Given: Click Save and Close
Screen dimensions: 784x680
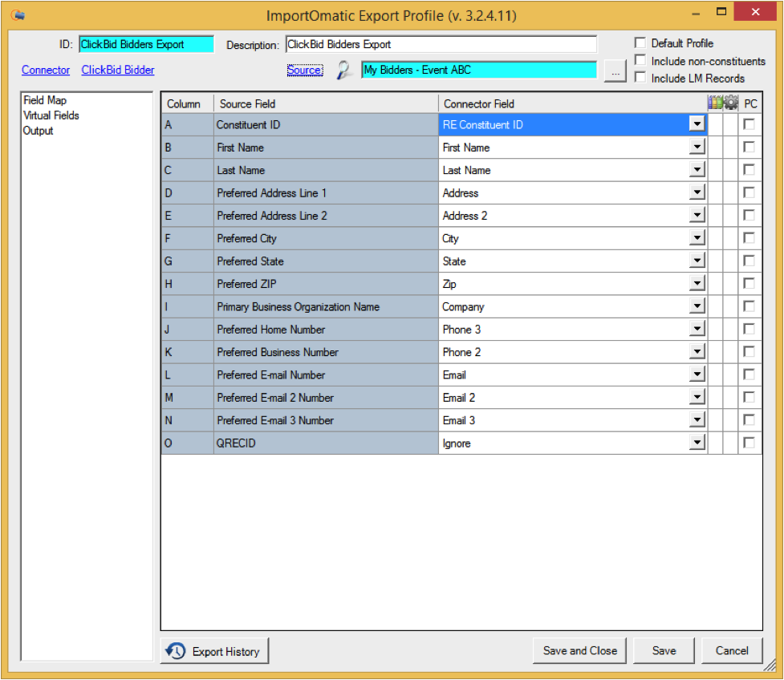Looking at the screenshot, I should pos(579,650).
